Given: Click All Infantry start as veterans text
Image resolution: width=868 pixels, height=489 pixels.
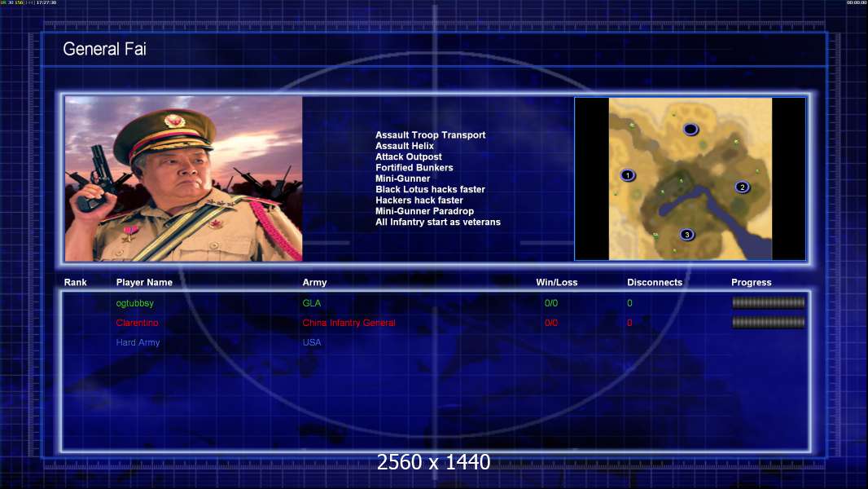Looking at the screenshot, I should point(438,222).
